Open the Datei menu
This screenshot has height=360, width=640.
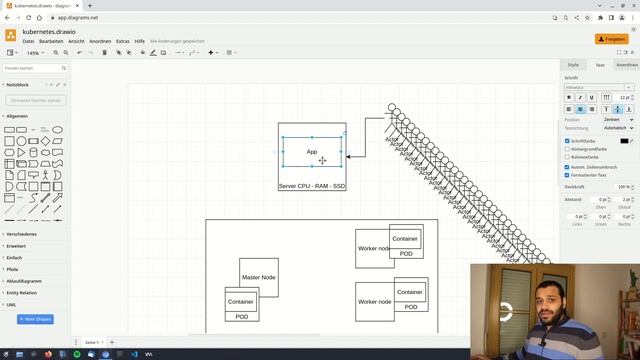[28, 41]
